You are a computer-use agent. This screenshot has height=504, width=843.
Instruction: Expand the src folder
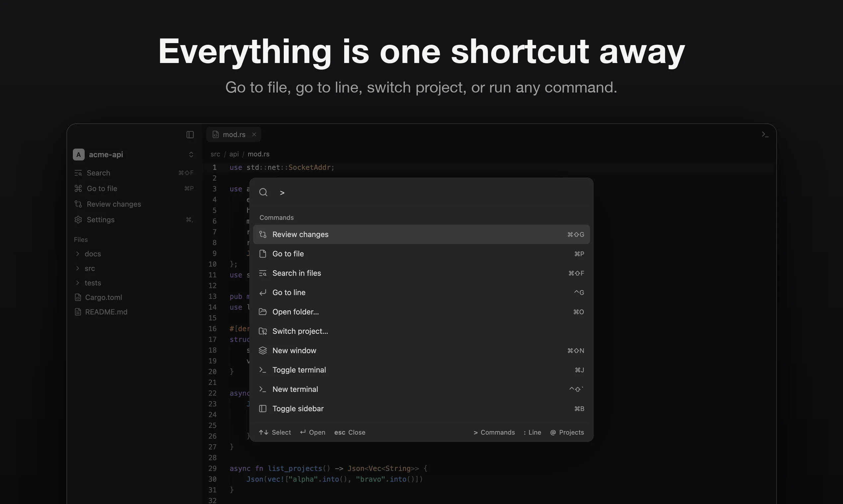tap(134, 268)
